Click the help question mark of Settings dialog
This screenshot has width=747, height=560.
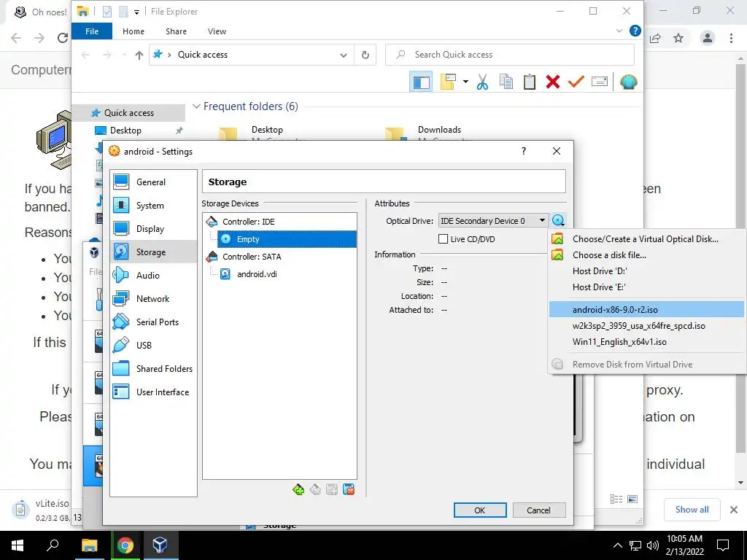tap(524, 152)
